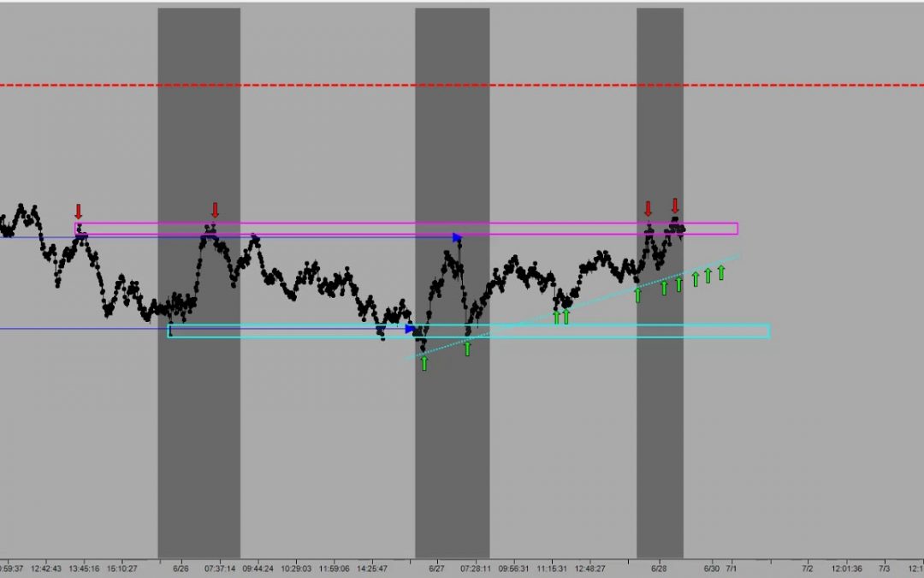
Task: Click the 7/2 date label on axis
Action: point(808,568)
